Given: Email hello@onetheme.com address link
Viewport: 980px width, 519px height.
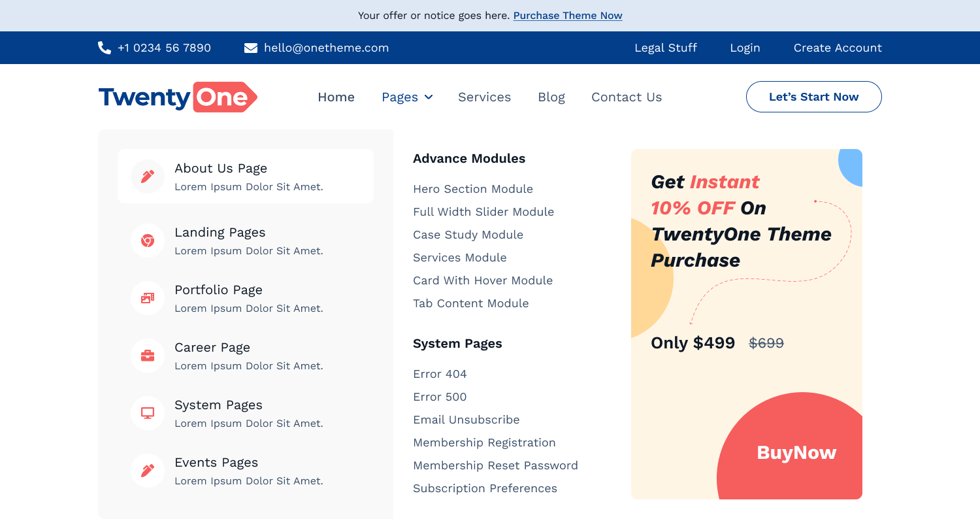Looking at the screenshot, I should 326,48.
